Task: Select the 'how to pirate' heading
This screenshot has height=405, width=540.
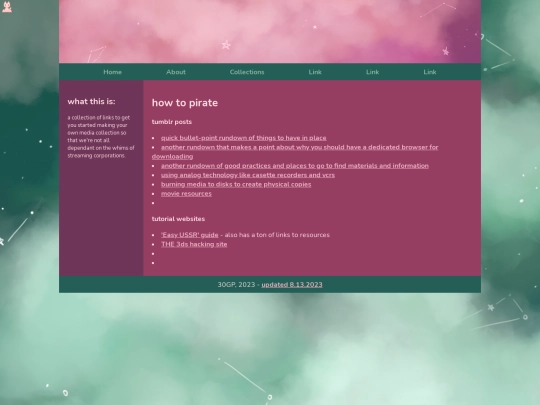Action: click(185, 103)
